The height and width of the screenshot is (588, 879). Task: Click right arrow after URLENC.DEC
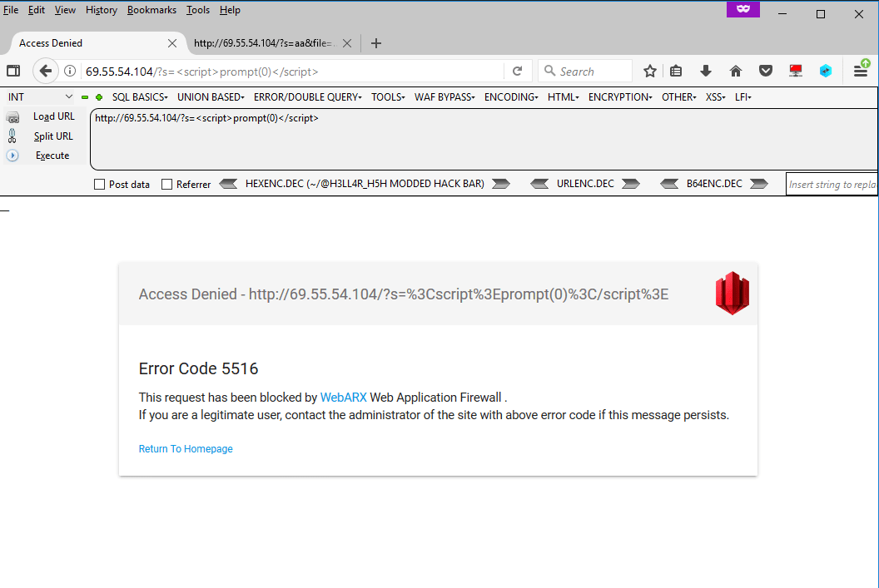point(631,184)
